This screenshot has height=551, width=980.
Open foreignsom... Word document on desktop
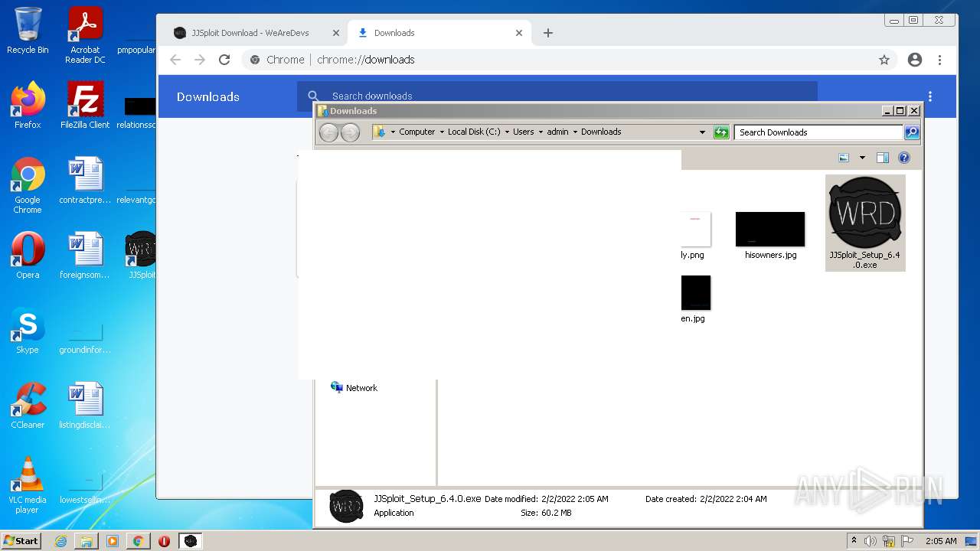coord(85,255)
